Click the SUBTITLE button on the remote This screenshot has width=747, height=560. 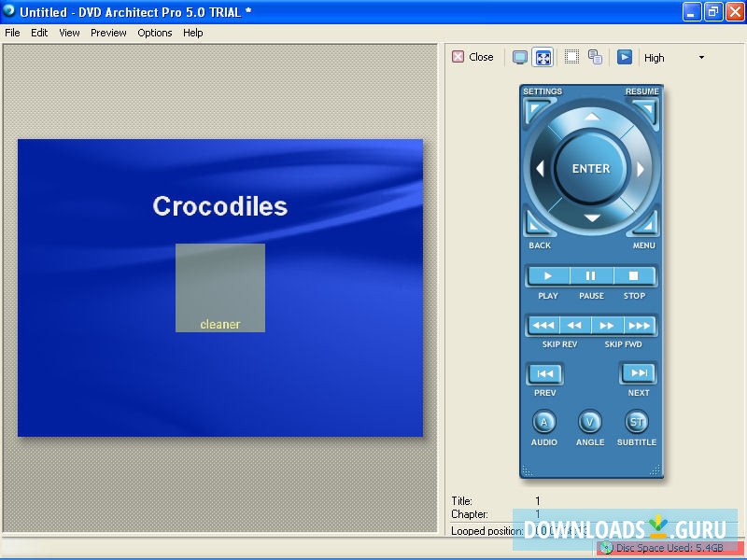click(x=637, y=423)
